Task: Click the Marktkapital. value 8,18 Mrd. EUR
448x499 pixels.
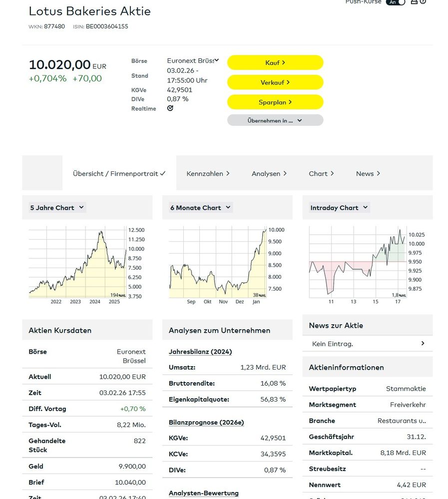Action: click(x=403, y=453)
